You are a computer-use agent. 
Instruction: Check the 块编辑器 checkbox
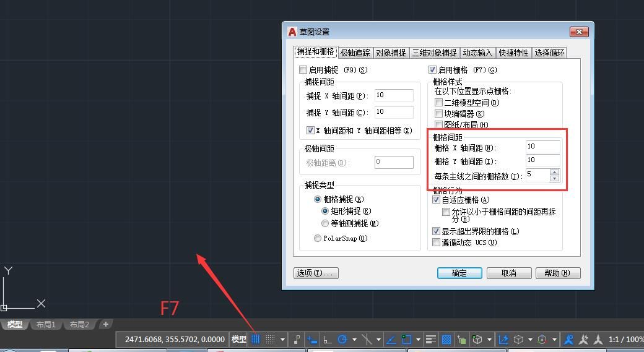tap(438, 113)
